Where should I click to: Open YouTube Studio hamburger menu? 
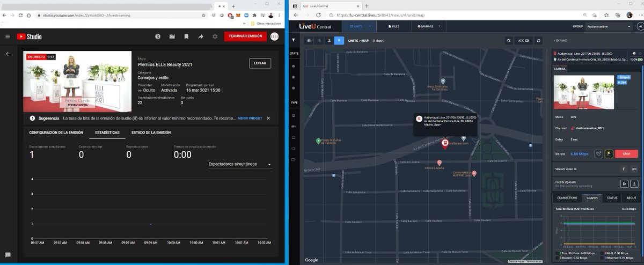(8, 36)
